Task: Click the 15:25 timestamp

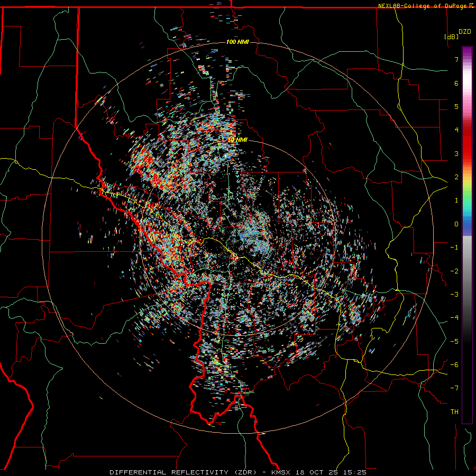Action: tap(354, 472)
